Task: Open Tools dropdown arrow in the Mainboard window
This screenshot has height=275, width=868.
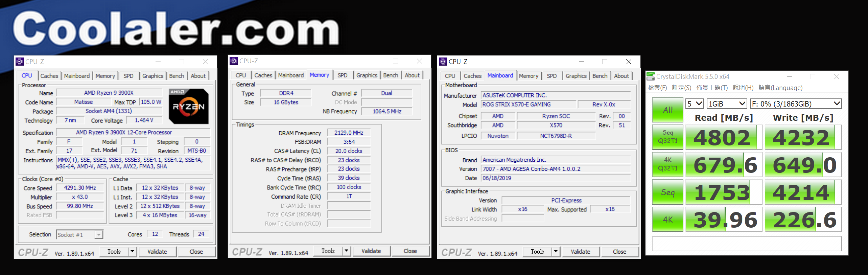Action: 556,252
